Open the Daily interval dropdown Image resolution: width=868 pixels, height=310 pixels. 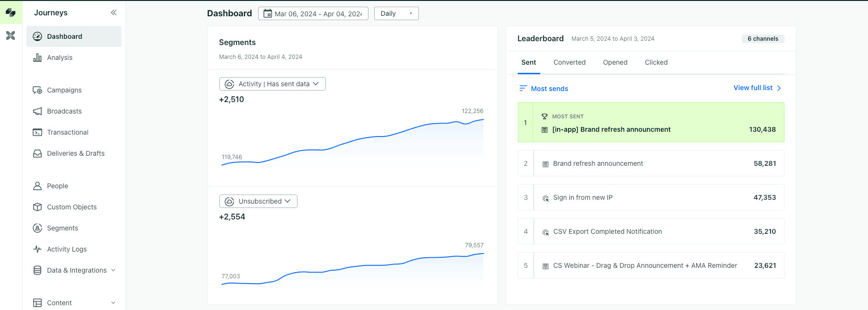(396, 13)
